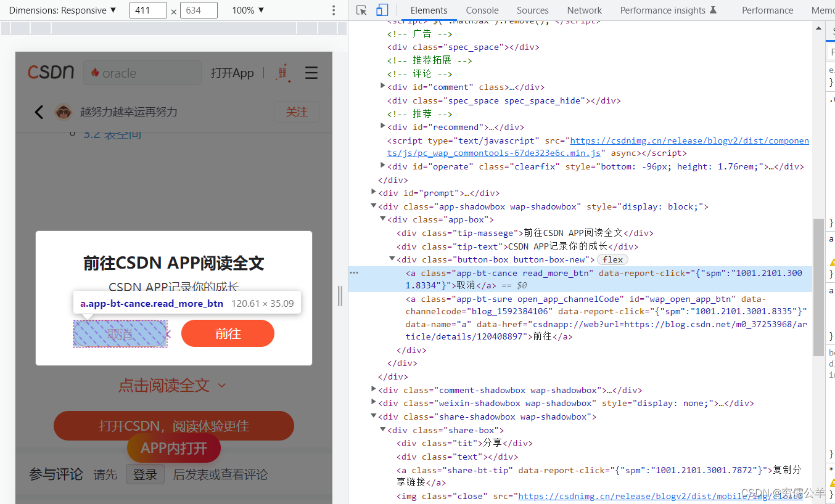
Task: Click the viewport width field 411
Action: click(x=148, y=10)
